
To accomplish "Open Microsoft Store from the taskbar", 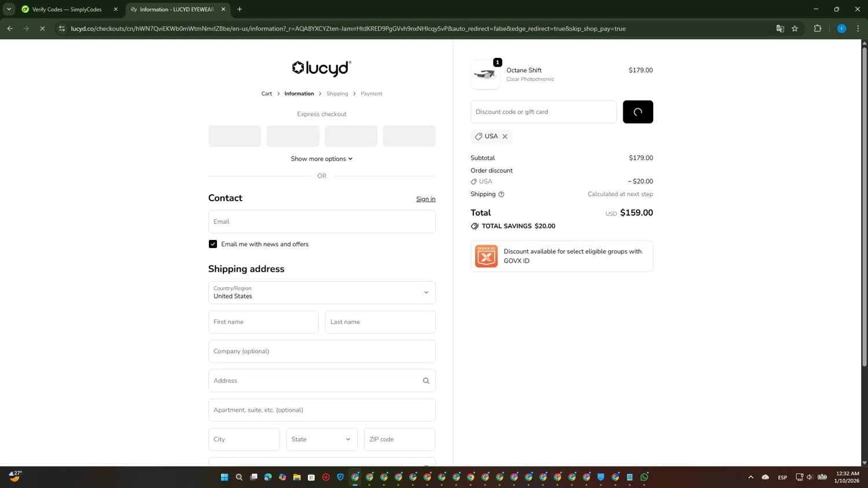I will click(x=311, y=477).
